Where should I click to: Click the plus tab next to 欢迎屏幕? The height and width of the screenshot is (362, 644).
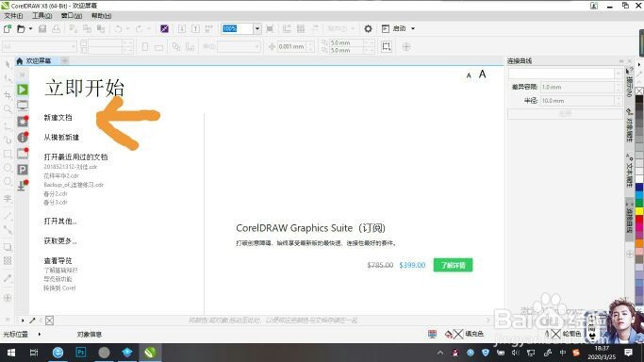(x=64, y=60)
